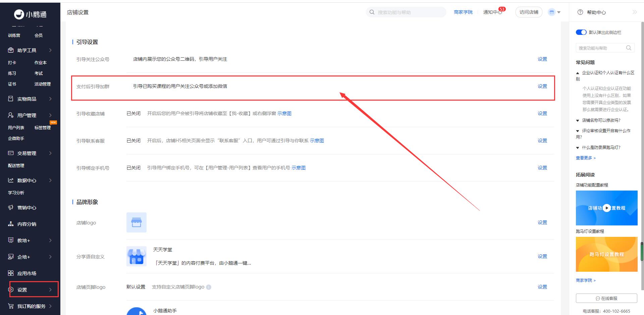644x315 pixels.
Task: Open 营销中心 from the sidebar
Action: [27, 208]
